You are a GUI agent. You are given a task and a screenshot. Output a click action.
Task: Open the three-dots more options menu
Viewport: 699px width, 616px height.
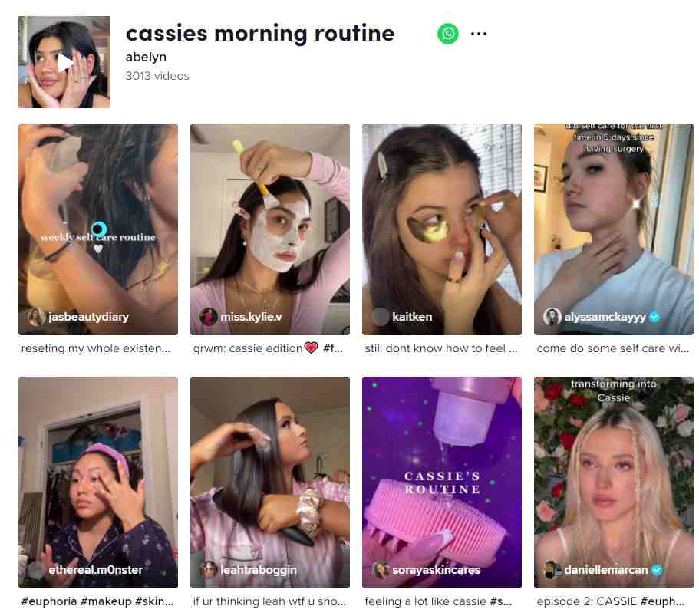coord(478,34)
